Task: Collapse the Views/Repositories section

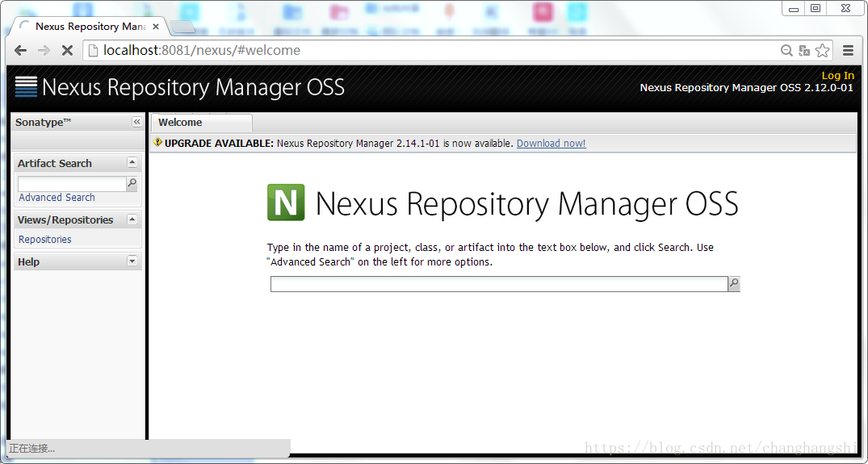Action: [132, 219]
